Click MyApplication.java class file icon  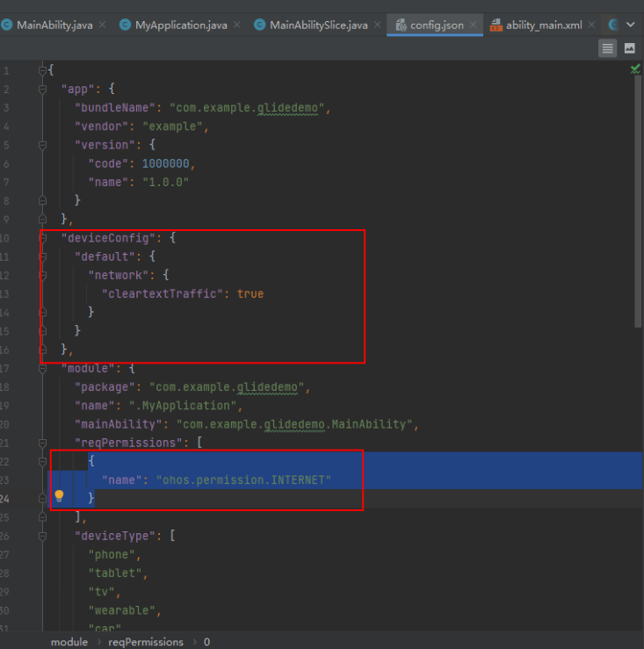coord(125,25)
